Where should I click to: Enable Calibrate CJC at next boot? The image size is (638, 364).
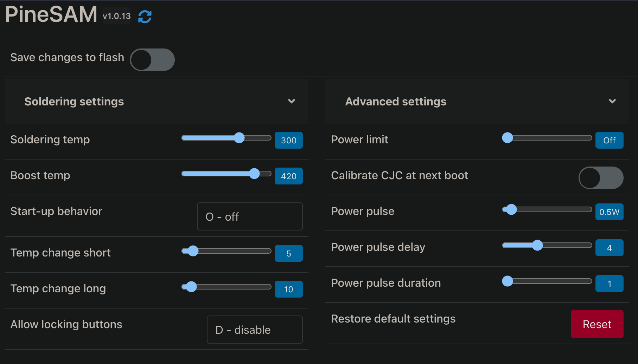click(601, 178)
